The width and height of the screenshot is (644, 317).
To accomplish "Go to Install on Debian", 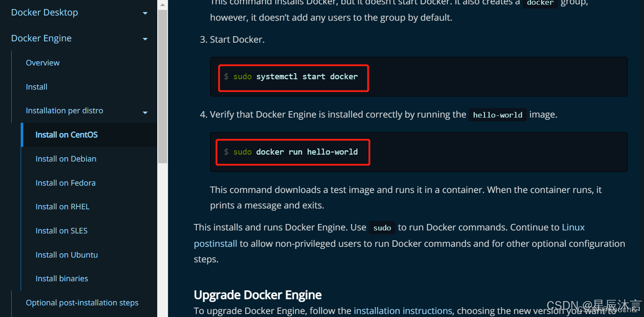I will point(66,159).
